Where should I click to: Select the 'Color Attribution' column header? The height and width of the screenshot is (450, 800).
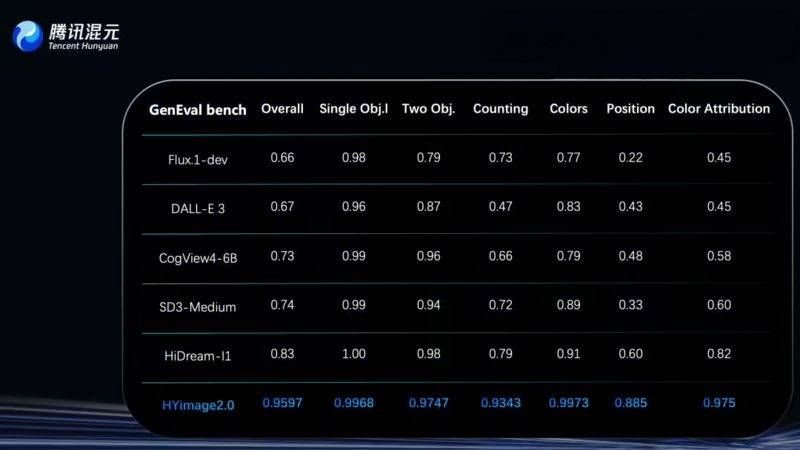pyautogui.click(x=719, y=109)
